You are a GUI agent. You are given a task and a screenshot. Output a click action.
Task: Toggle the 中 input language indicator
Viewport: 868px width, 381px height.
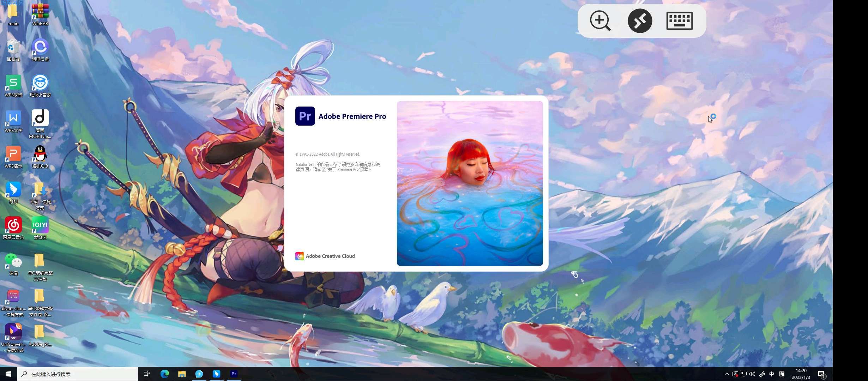[x=772, y=374]
